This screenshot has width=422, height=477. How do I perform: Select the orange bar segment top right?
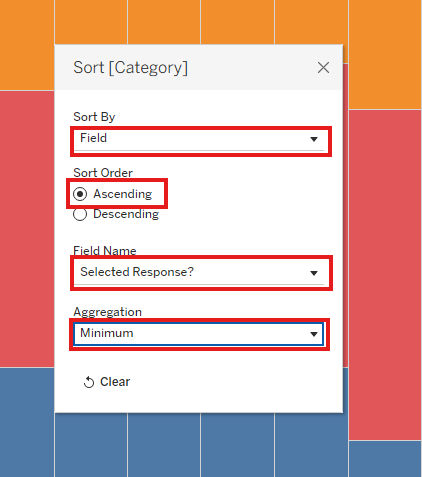(385, 54)
